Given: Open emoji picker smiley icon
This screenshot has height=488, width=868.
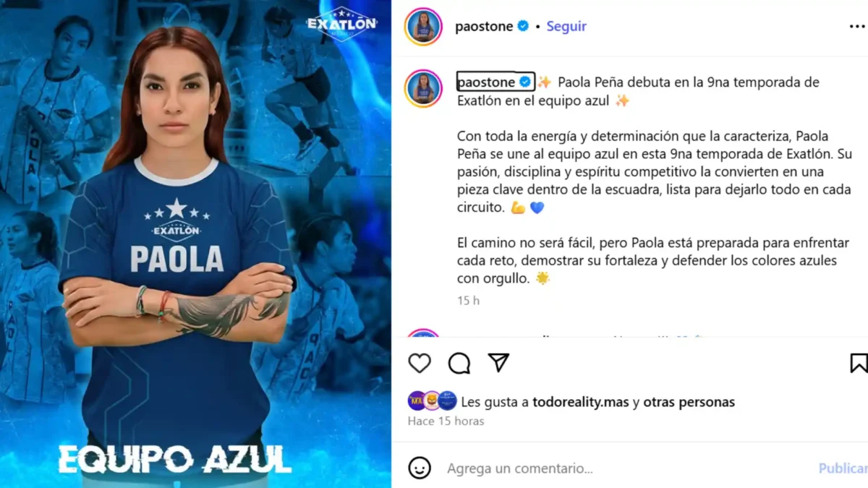Looking at the screenshot, I should click(420, 468).
